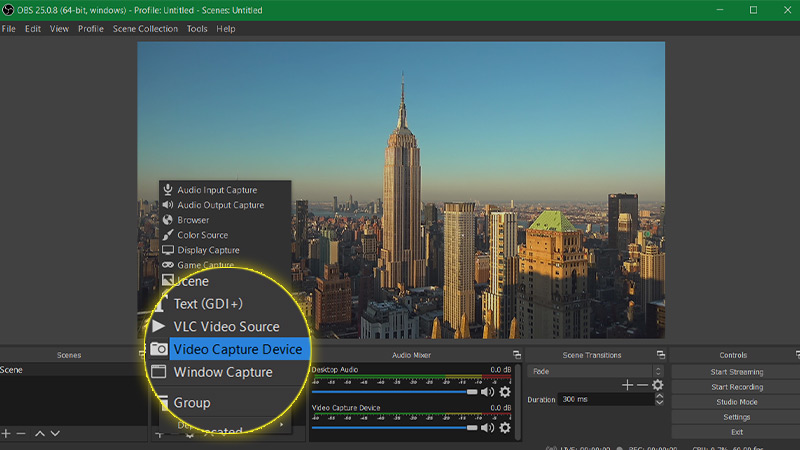Open the Fade transition dropdown

click(x=595, y=371)
